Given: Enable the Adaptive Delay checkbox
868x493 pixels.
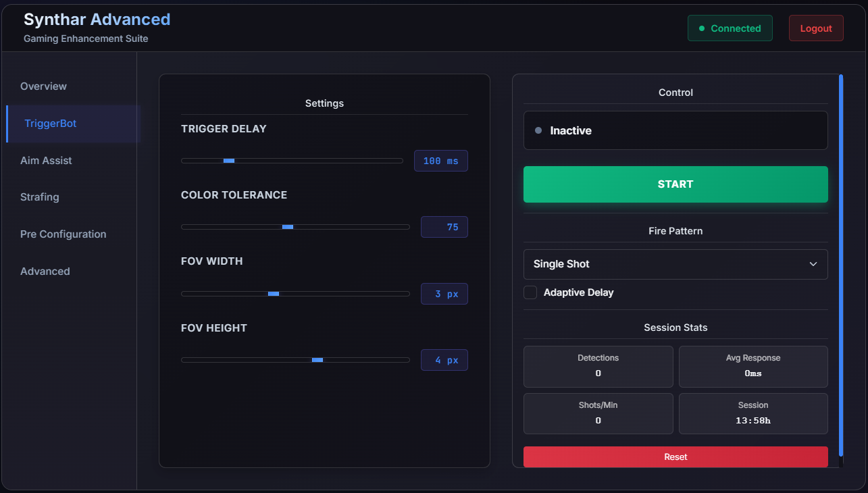Looking at the screenshot, I should coord(530,292).
